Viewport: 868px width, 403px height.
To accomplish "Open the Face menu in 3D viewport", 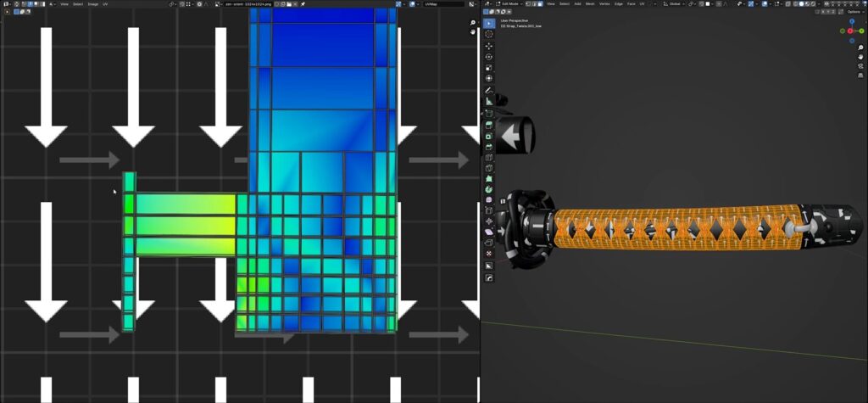I will click(631, 4).
